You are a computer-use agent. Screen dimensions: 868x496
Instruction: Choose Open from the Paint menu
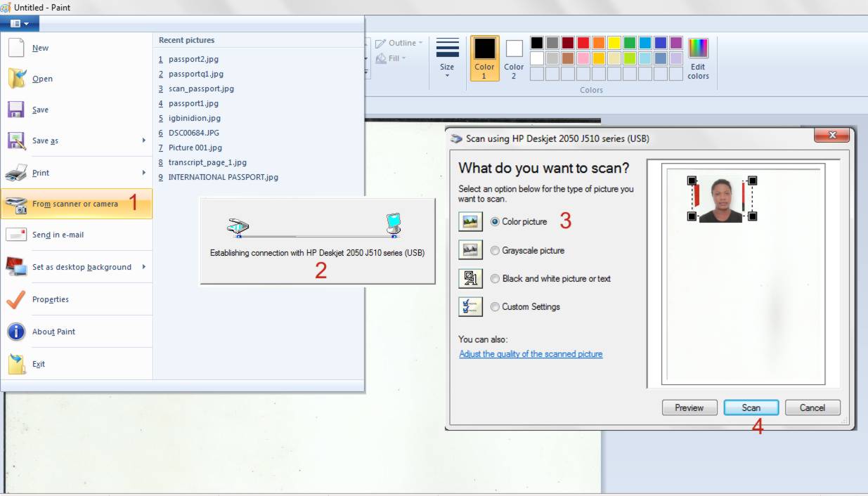[x=77, y=79]
